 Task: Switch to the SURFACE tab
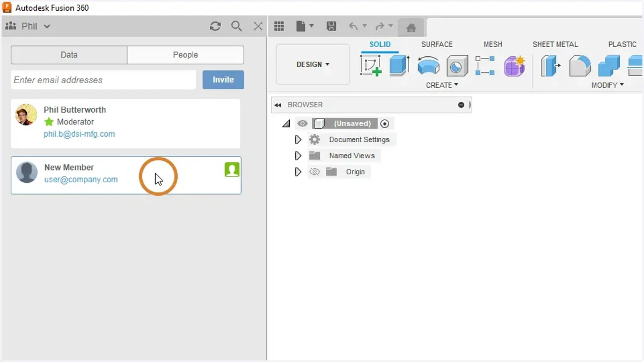[x=437, y=45]
